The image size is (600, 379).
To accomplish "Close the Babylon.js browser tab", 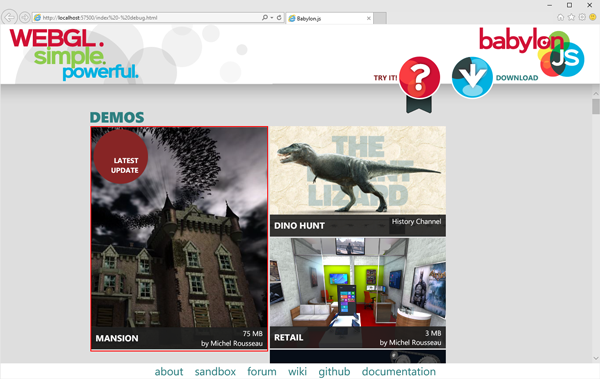I will (368, 18).
